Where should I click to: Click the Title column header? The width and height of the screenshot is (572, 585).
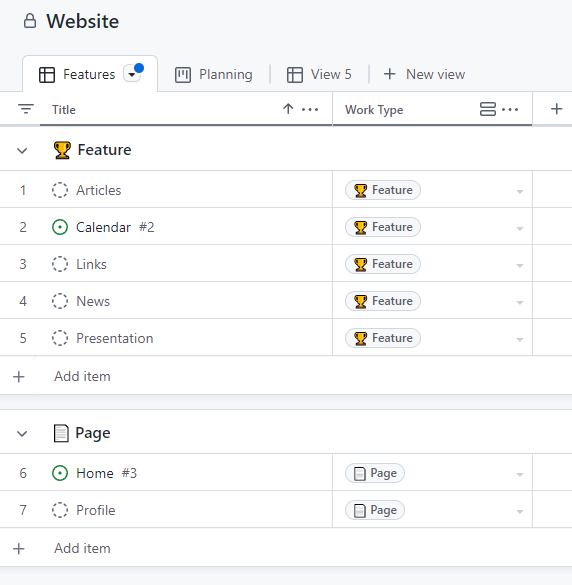(64, 110)
